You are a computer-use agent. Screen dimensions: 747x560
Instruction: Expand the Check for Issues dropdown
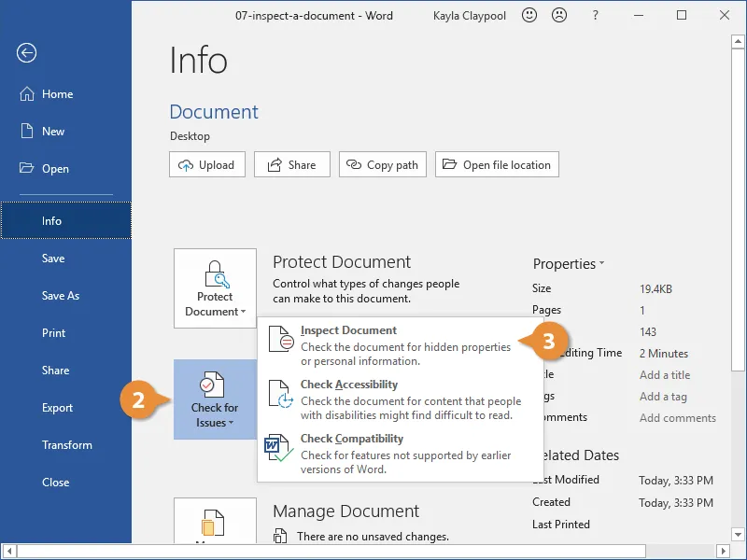(215, 399)
